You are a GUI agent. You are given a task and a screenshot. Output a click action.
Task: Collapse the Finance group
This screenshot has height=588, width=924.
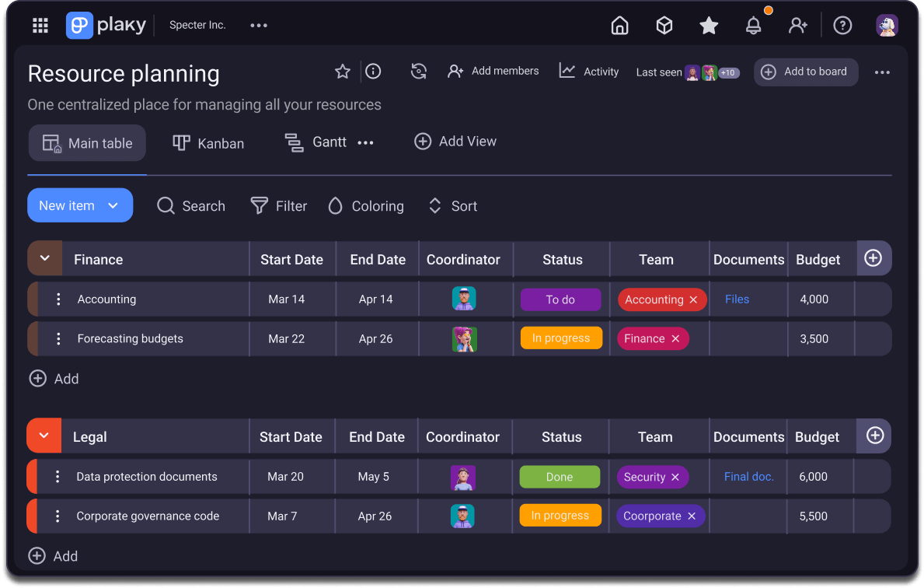pos(44,257)
